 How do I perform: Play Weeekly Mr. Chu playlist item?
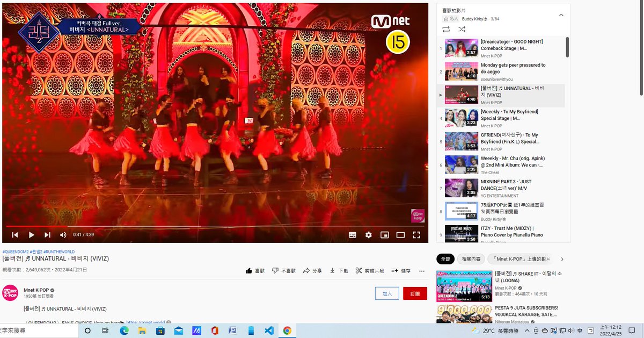[501, 165]
